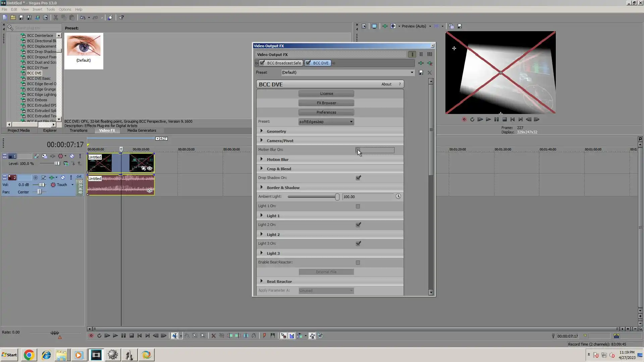Click the preview pause button
The image size is (644, 362).
click(496, 119)
